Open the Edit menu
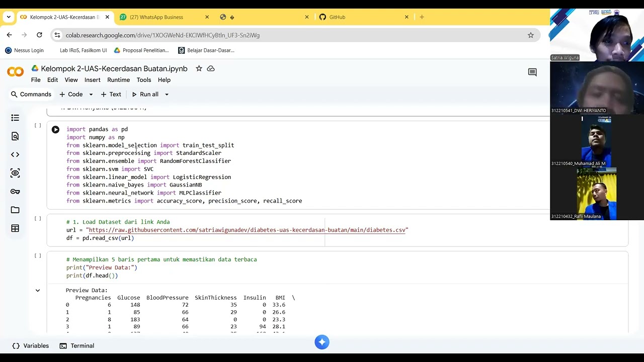The width and height of the screenshot is (644, 362). [x=52, y=80]
